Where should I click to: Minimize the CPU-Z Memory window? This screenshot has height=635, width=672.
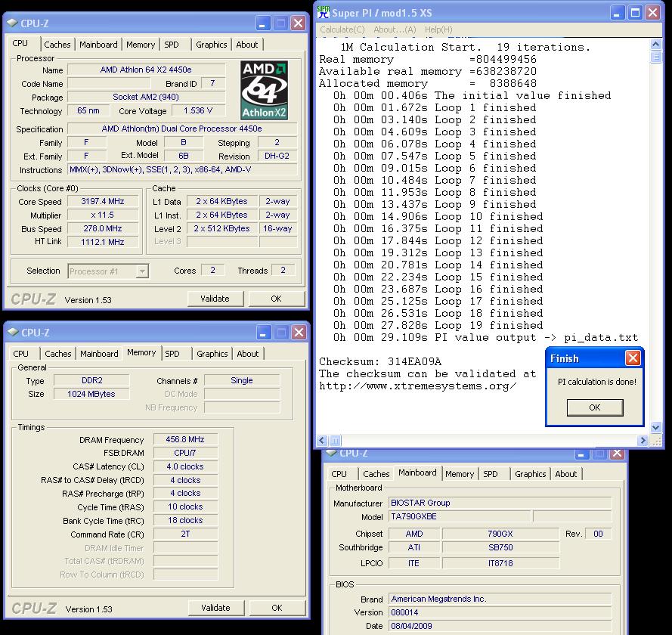tap(264, 333)
